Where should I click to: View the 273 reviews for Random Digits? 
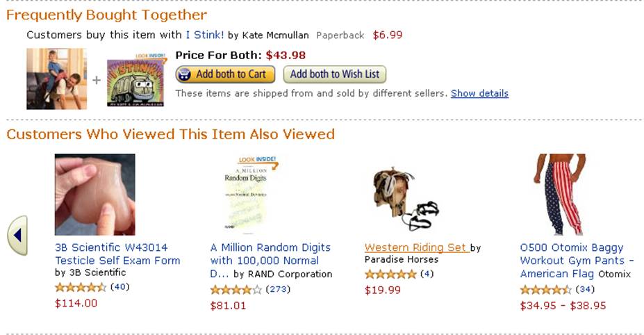(278, 289)
